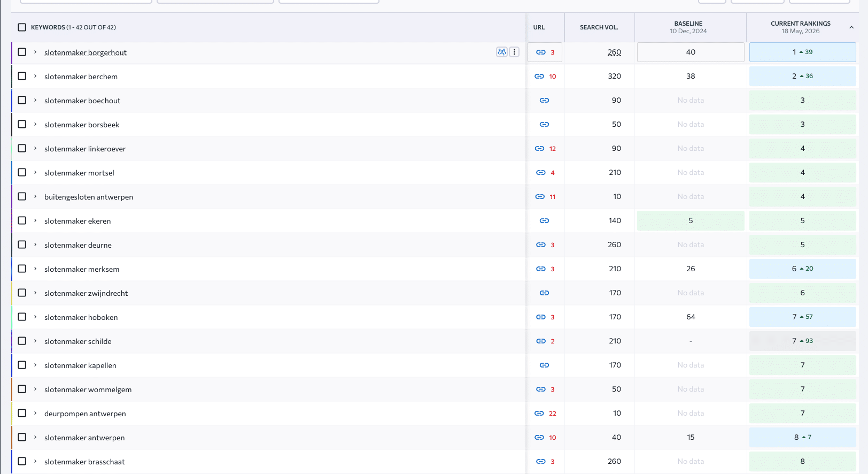Image resolution: width=868 pixels, height=474 pixels.
Task: Select the baseline cell 40 for borgerhout
Action: coord(691,52)
